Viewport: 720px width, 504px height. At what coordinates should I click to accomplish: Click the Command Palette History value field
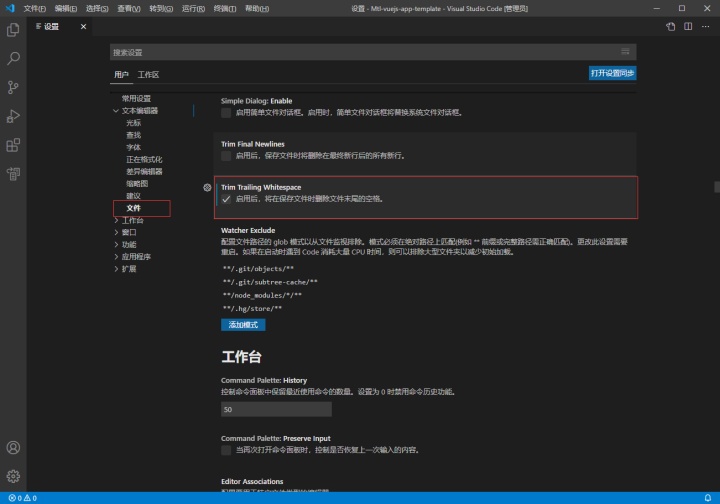pos(276,409)
